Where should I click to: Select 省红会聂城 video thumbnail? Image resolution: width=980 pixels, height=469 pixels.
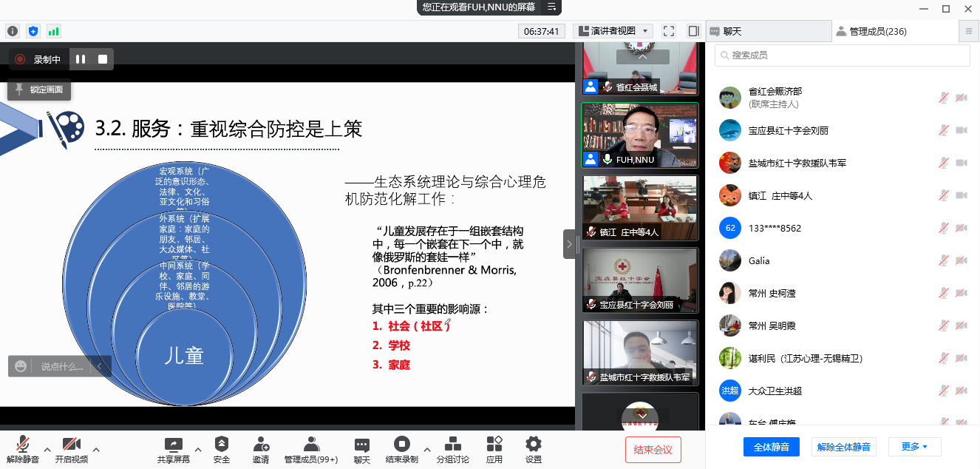coord(640,69)
